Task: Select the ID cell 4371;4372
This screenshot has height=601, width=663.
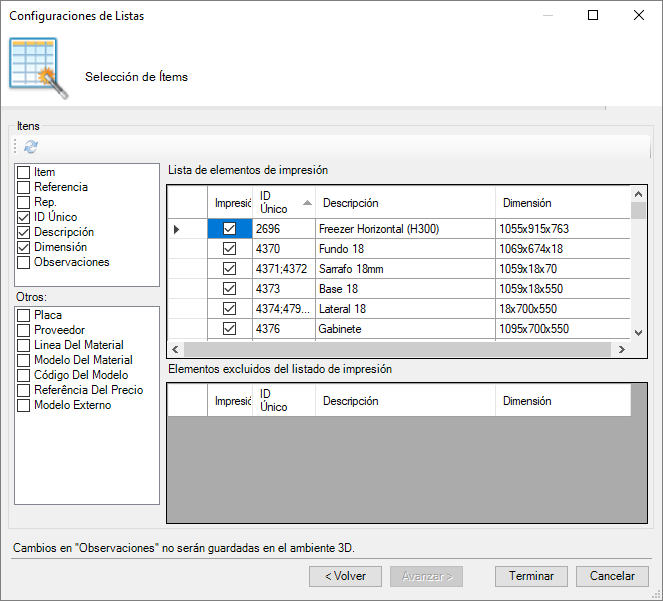Action: (x=284, y=269)
